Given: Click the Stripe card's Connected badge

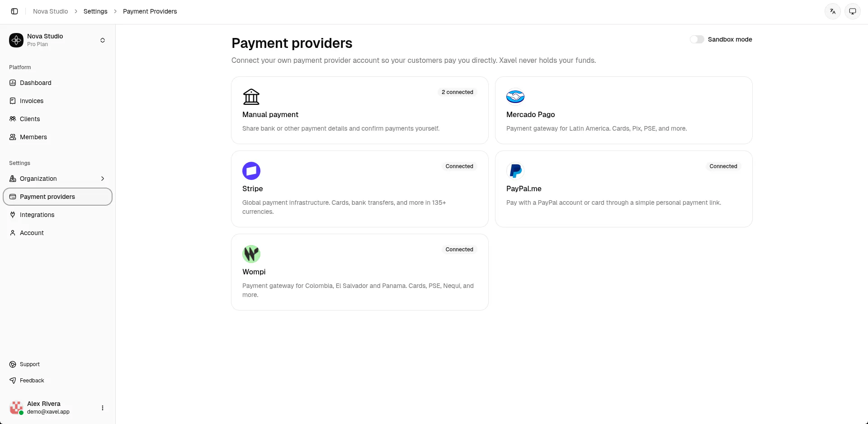Looking at the screenshot, I should 459,166.
